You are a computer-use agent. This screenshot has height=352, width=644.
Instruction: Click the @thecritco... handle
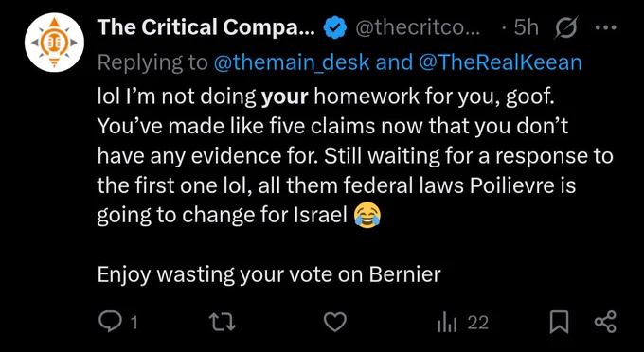point(418,27)
